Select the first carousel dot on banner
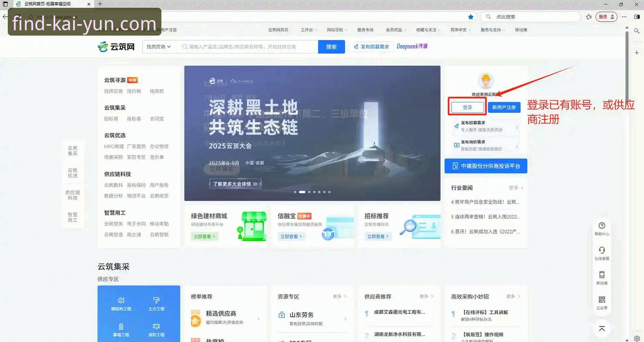Image resolution: width=644 pixels, height=342 pixels. tap(295, 192)
